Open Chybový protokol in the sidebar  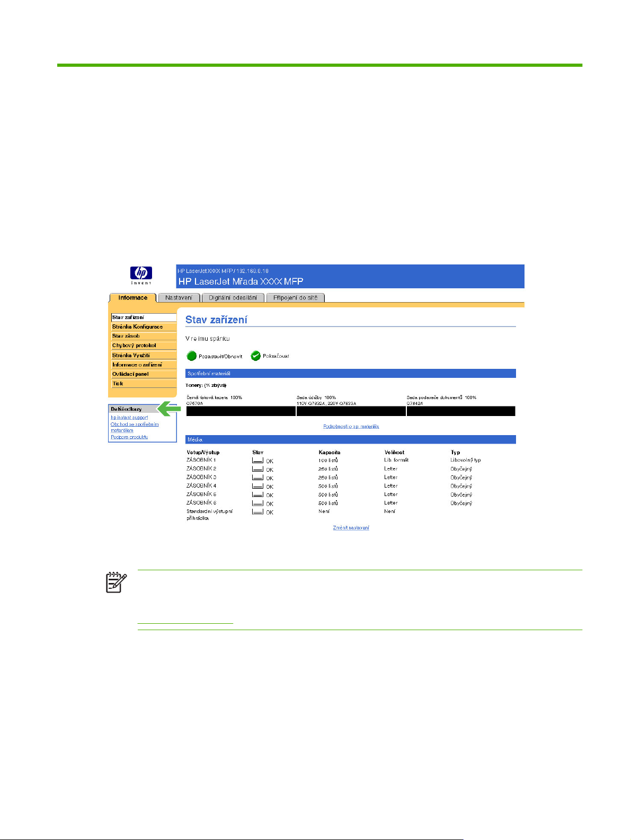144,346
